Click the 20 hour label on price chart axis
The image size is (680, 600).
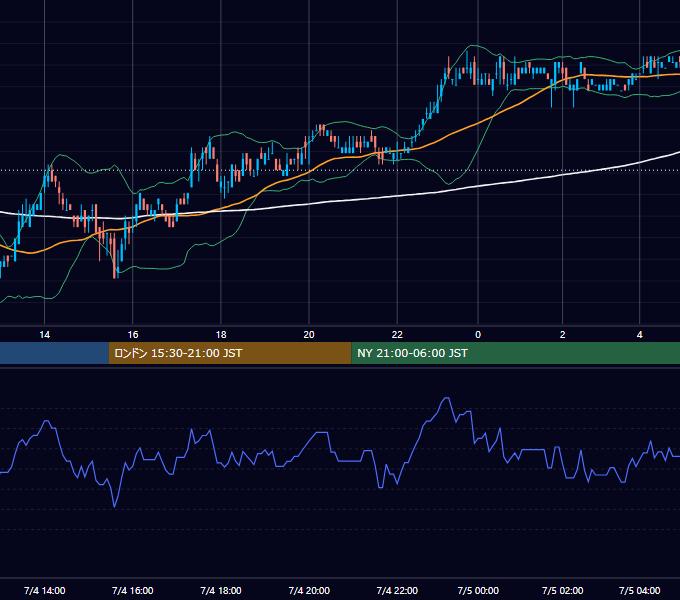point(309,335)
